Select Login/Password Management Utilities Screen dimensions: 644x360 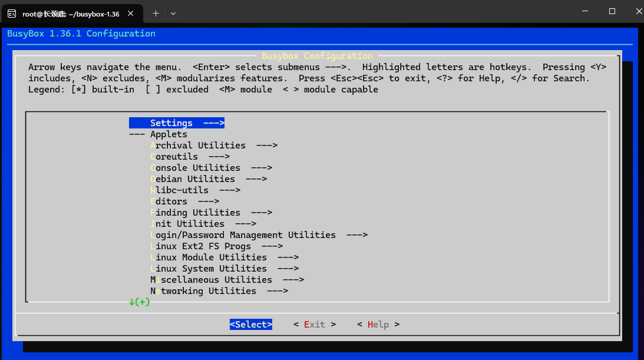pos(259,235)
